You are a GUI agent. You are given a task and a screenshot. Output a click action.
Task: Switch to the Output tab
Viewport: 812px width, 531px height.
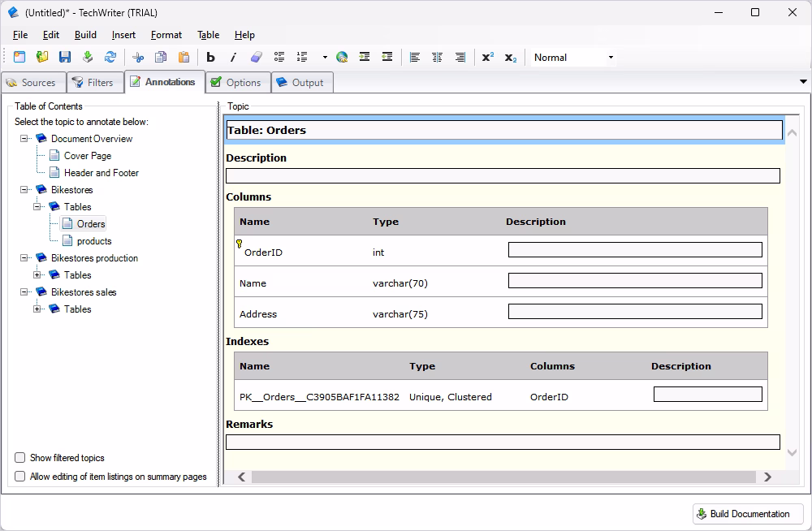(x=302, y=82)
